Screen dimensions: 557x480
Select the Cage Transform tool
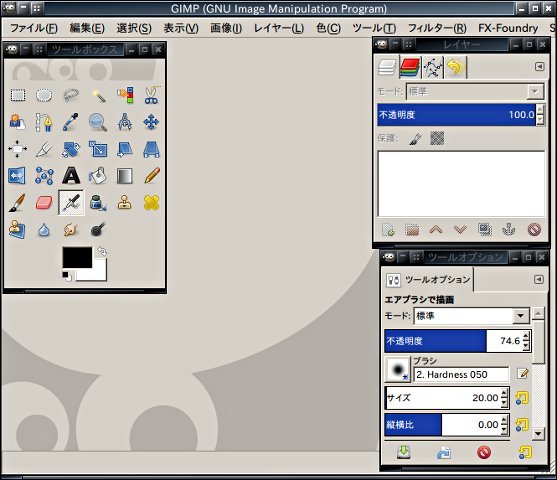(44, 176)
